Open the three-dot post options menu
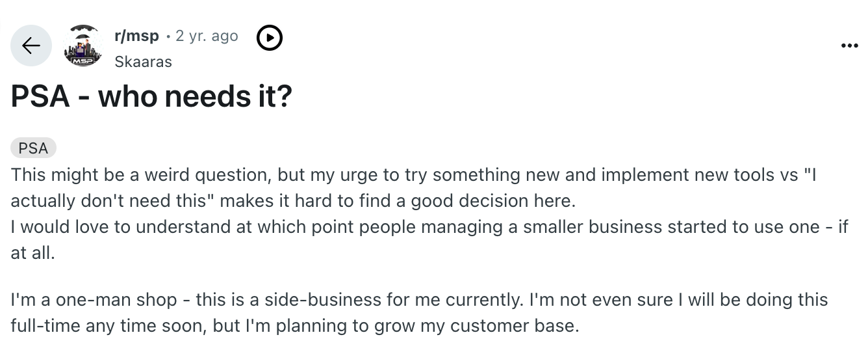The height and width of the screenshot is (350, 868). coord(849,46)
